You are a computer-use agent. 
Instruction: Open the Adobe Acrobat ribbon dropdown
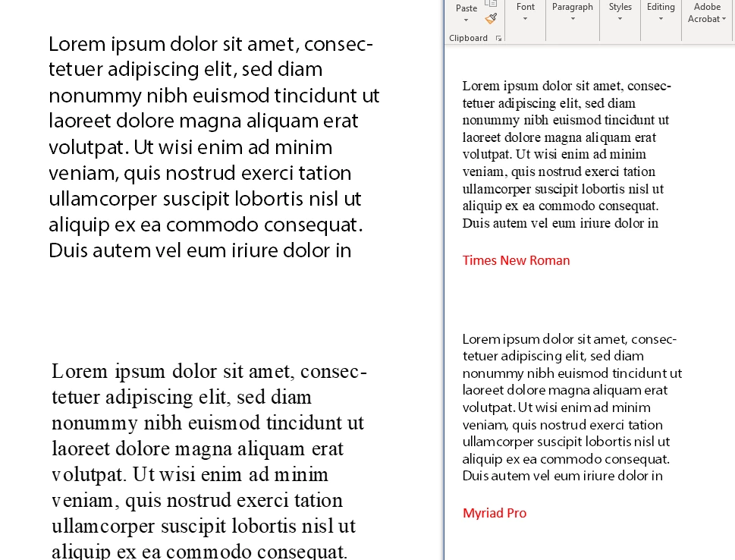coord(707,13)
